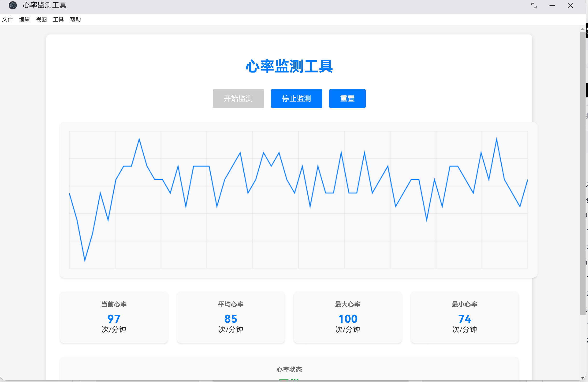Screen dimensions: 588x382
Task: Open the 文件 menu
Action: point(8,20)
